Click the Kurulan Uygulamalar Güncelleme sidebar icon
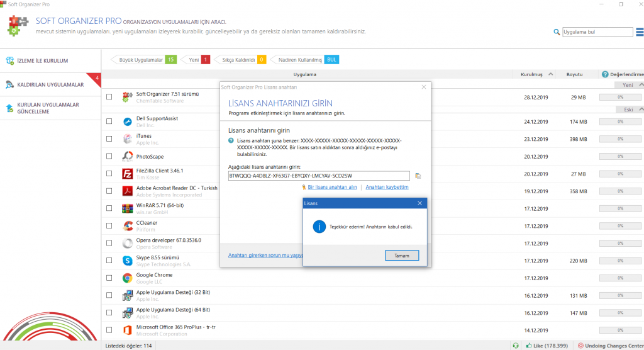 [x=9, y=108]
